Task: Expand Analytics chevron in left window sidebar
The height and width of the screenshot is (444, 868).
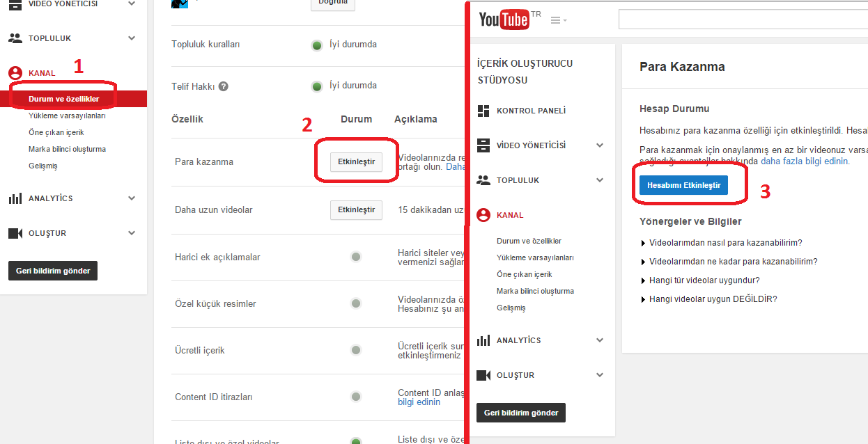Action: (x=132, y=198)
